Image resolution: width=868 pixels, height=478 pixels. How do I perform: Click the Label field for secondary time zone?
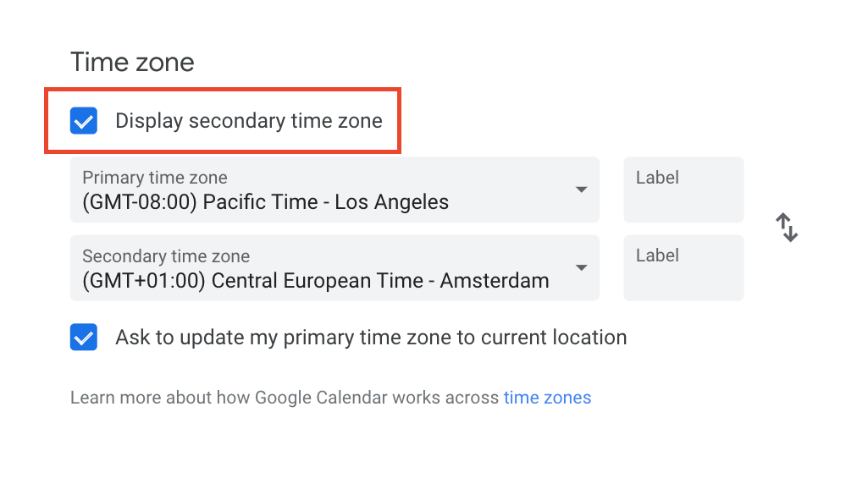click(x=683, y=268)
